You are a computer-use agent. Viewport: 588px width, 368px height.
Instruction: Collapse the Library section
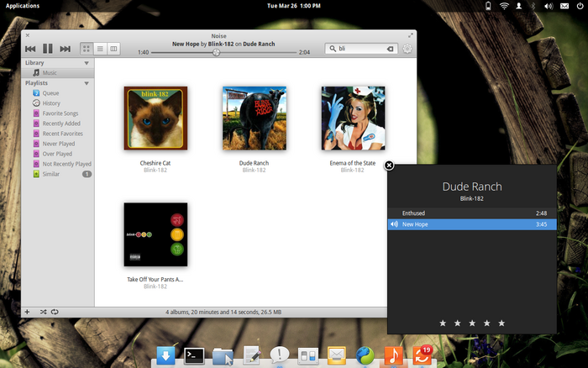pyautogui.click(x=86, y=63)
